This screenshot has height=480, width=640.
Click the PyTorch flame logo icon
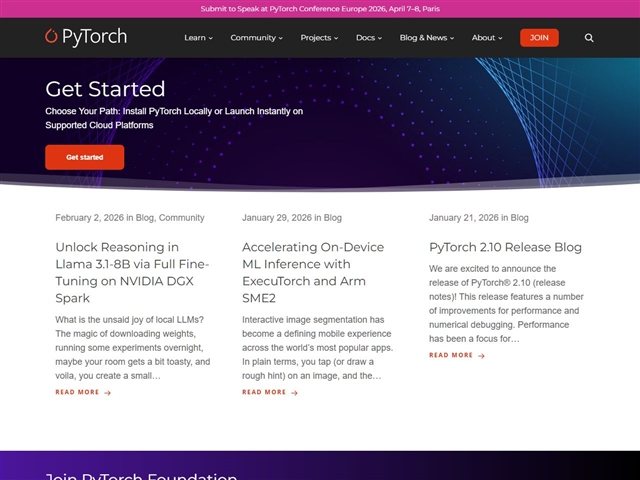click(x=51, y=36)
